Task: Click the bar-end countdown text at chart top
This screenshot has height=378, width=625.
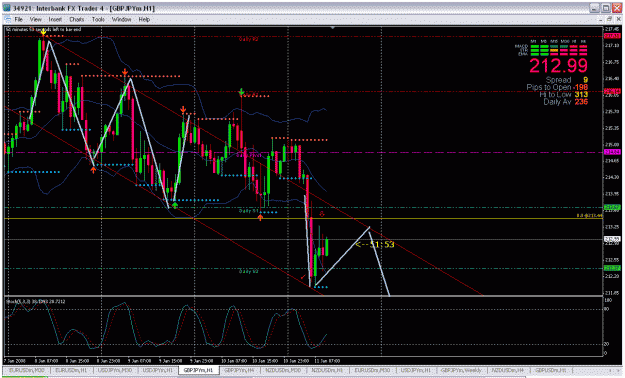Action: click(43, 30)
